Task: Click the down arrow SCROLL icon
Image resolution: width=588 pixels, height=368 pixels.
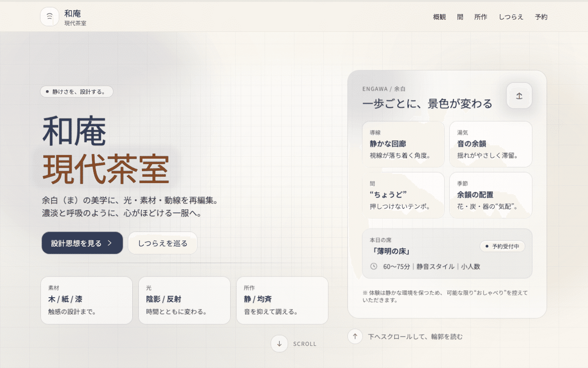Action: tap(279, 344)
